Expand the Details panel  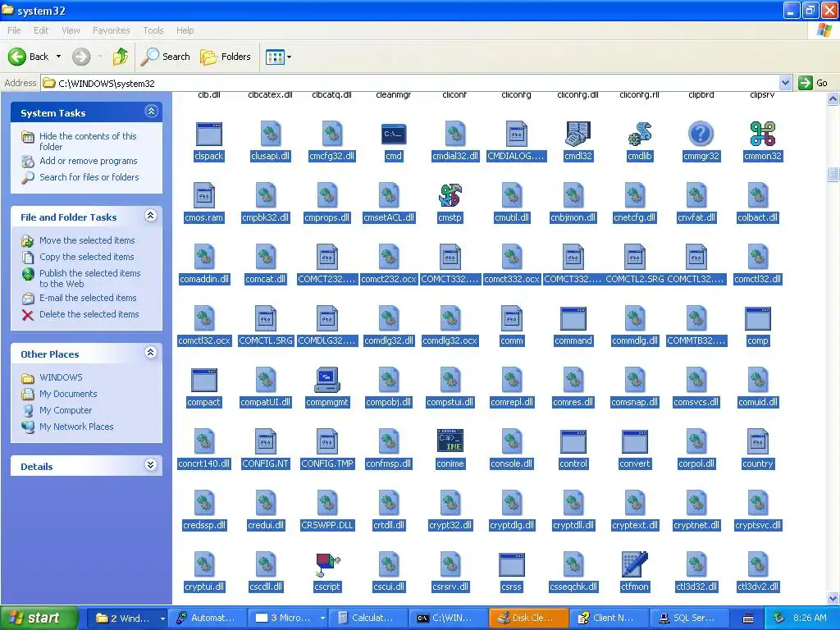point(151,465)
